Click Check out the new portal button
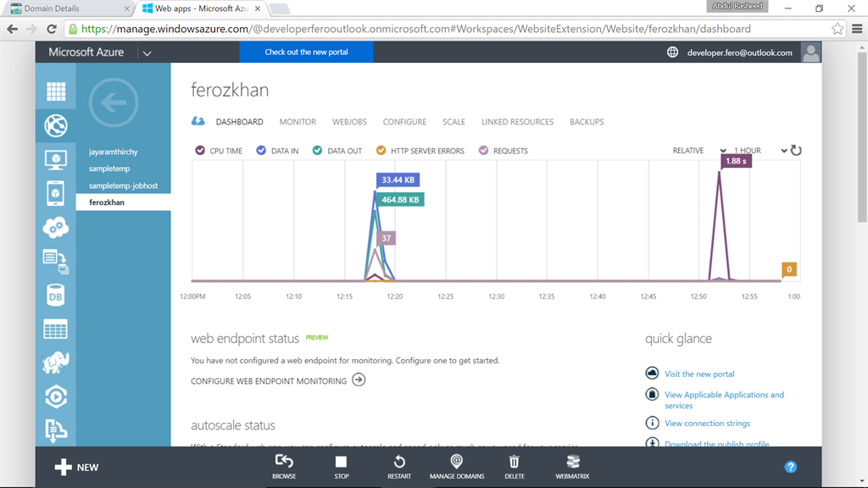The height and width of the screenshot is (488, 868). (306, 52)
